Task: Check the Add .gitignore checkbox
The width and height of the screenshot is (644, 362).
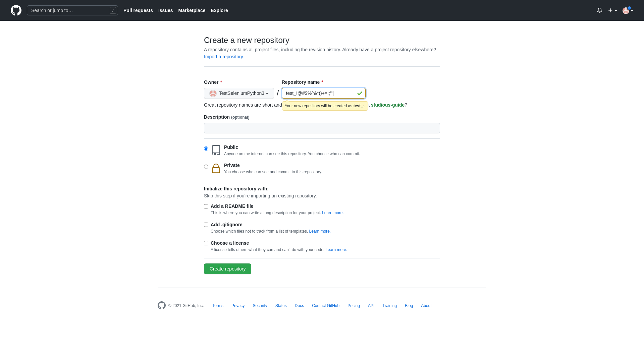Action: (206, 225)
